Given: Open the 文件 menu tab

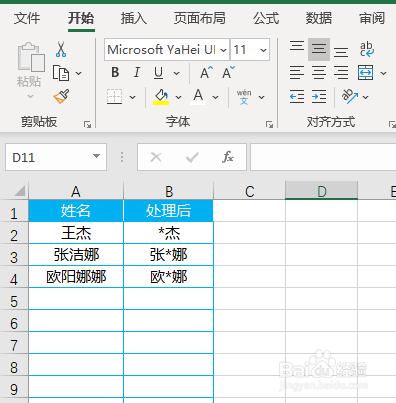Looking at the screenshot, I should point(27,18).
